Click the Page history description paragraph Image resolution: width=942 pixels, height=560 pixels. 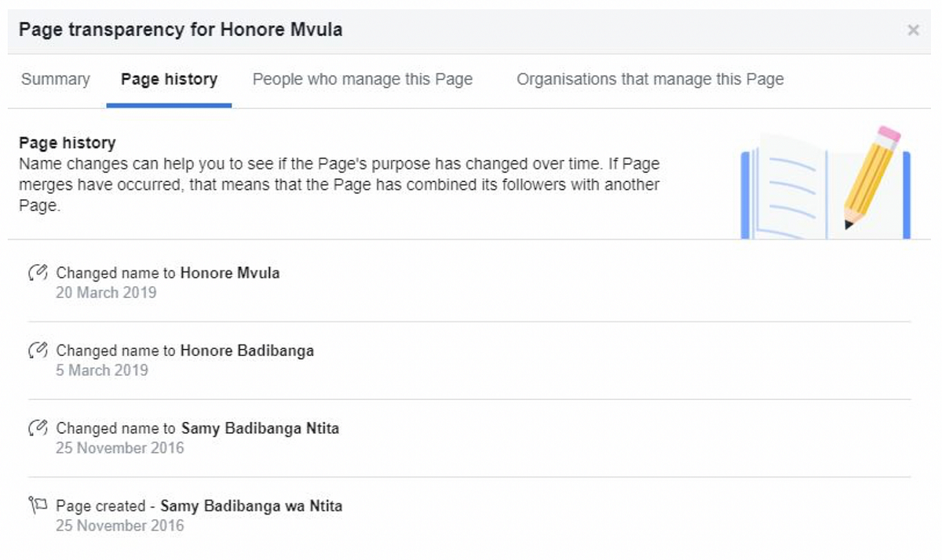338,185
